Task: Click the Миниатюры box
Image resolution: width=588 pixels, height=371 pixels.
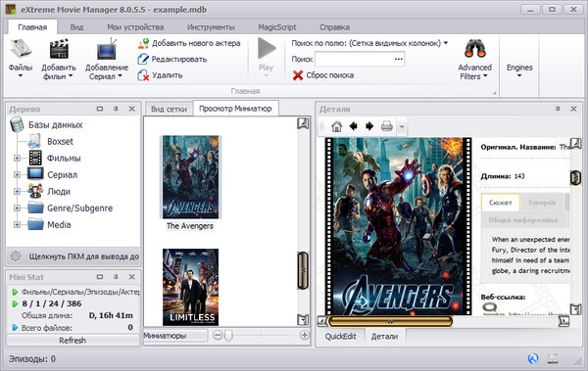Action: click(175, 336)
